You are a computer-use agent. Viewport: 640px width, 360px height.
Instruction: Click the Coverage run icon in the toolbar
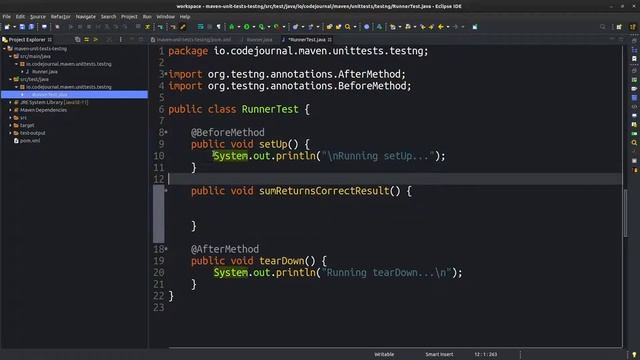[262, 27]
